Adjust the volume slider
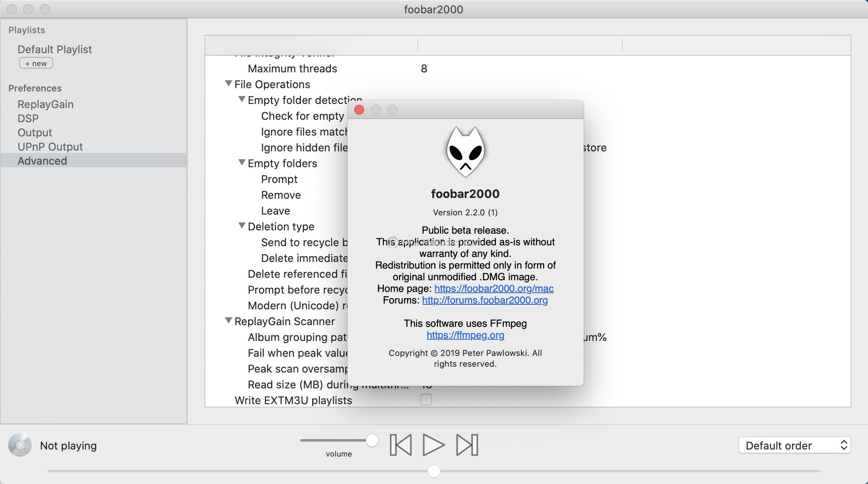The width and height of the screenshot is (868, 484). (372, 439)
